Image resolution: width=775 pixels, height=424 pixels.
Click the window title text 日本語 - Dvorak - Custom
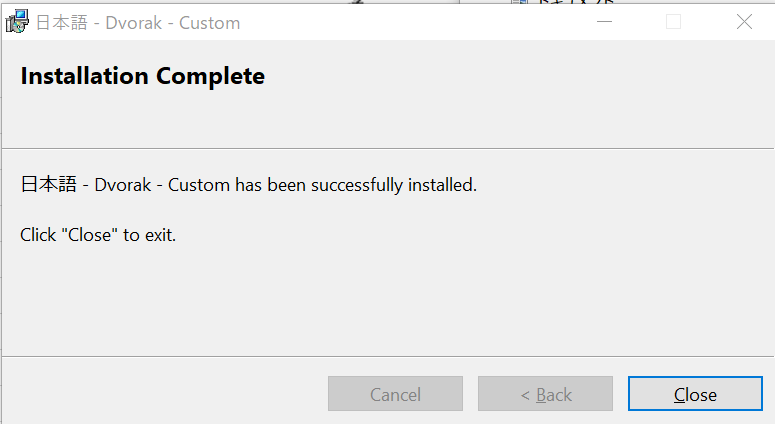(138, 23)
